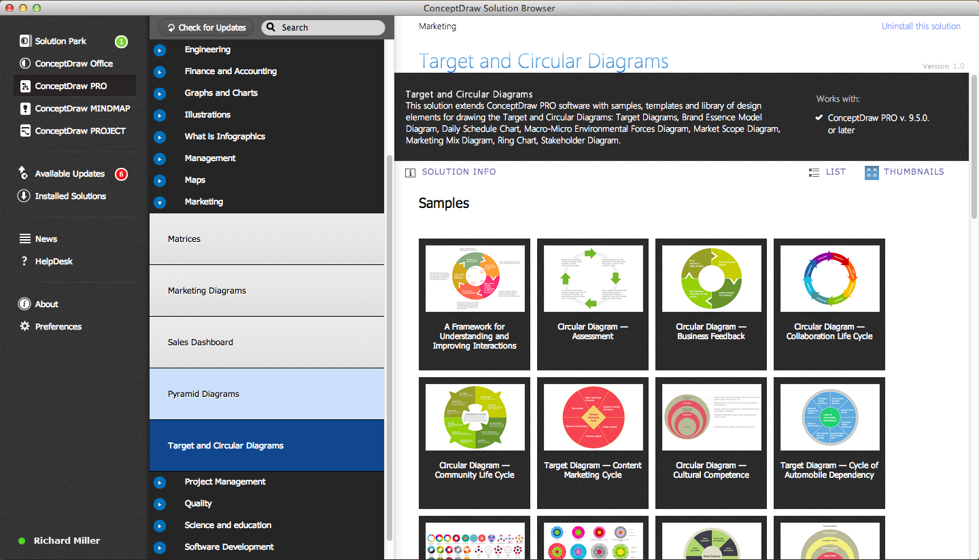This screenshot has width=979, height=560.
Task: Click the red Available Updates badge
Action: (121, 174)
